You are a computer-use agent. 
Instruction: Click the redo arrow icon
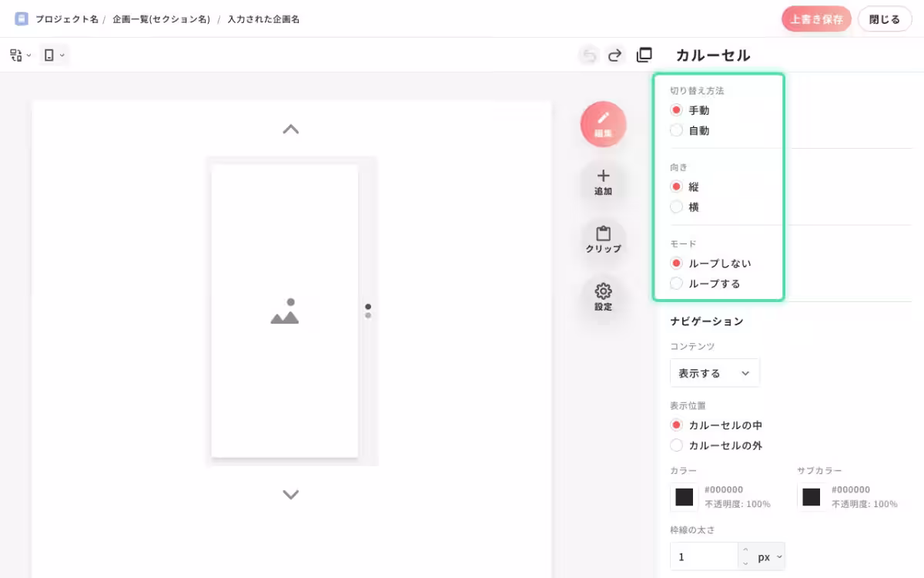click(614, 55)
